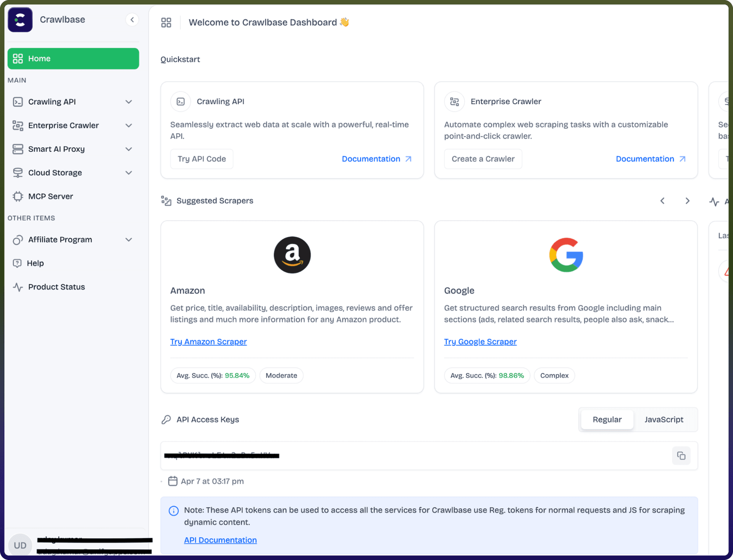Collapse the sidebar with the arrow button

[x=132, y=19]
